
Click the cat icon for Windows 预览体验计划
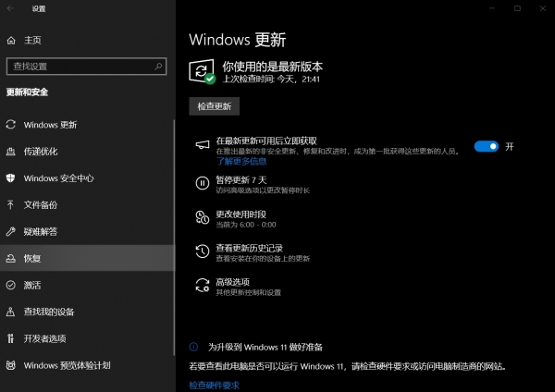(x=10, y=365)
